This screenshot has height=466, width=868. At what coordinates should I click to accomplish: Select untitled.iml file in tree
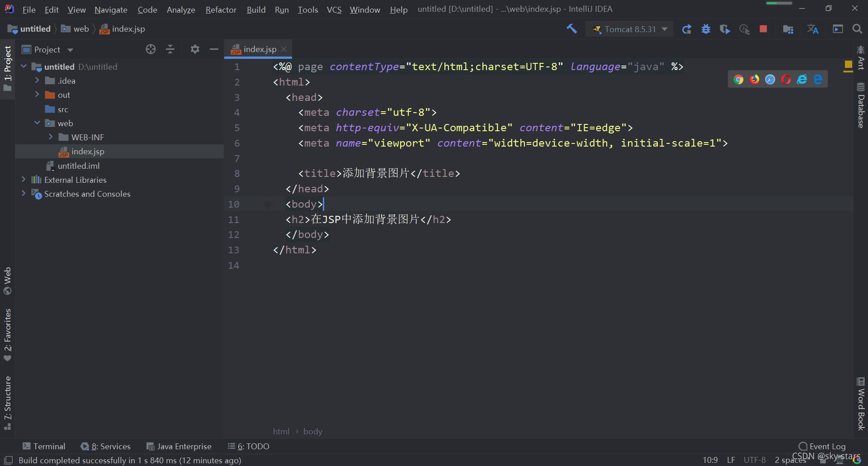(x=79, y=166)
